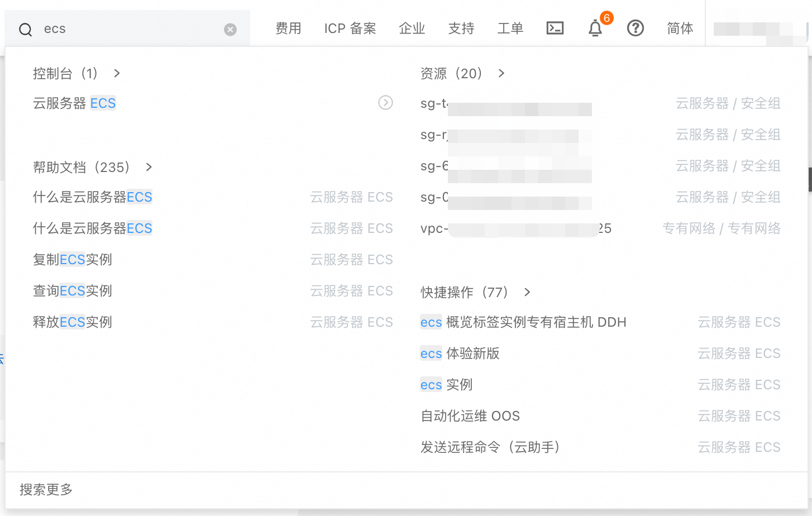Screen dimensions: 812x516
Task: Switch language via 简体
Action: coord(680,28)
